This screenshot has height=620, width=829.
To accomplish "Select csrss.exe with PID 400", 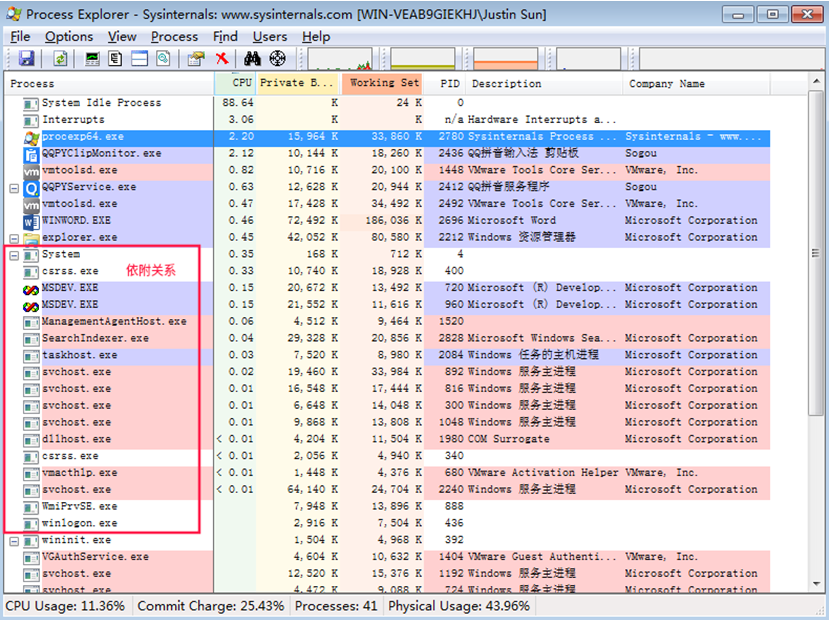I will 387,271.
